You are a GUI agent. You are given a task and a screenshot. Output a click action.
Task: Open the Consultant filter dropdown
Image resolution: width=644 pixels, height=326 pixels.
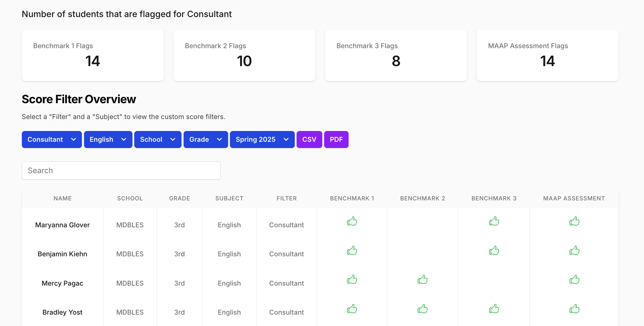(x=52, y=139)
